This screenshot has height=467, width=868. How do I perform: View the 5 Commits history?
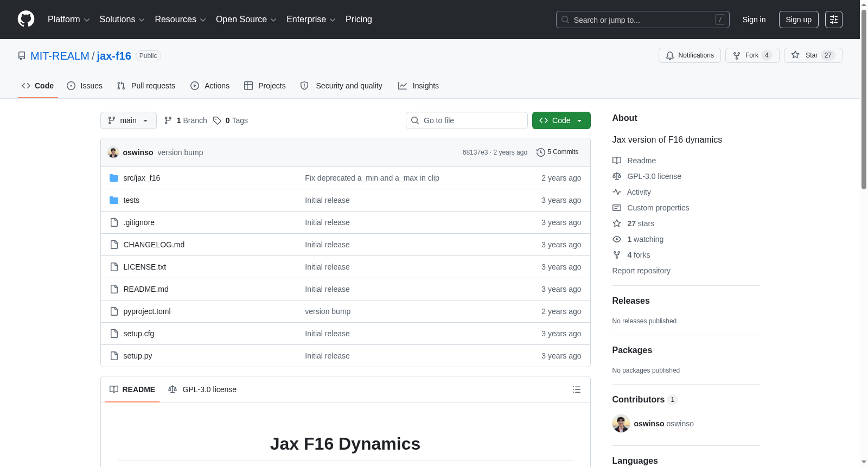click(558, 152)
